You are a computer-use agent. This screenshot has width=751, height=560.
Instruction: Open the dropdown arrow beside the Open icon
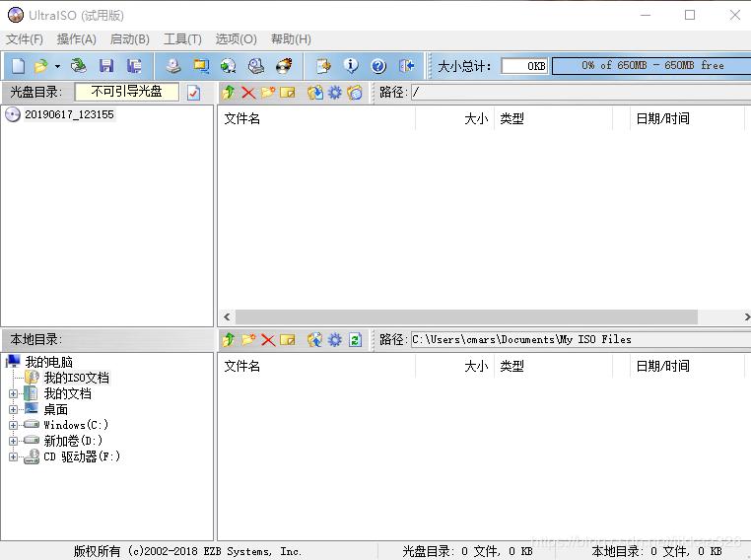tap(57, 66)
